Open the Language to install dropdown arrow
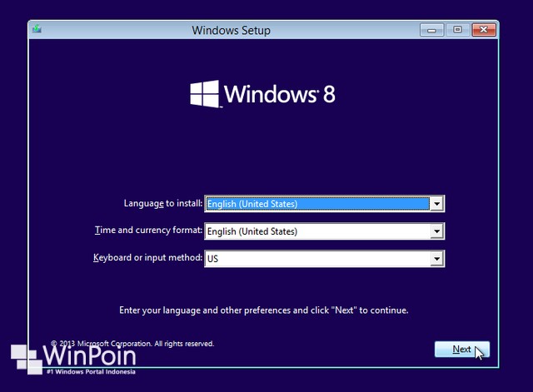The height and width of the screenshot is (392, 533). coord(436,204)
